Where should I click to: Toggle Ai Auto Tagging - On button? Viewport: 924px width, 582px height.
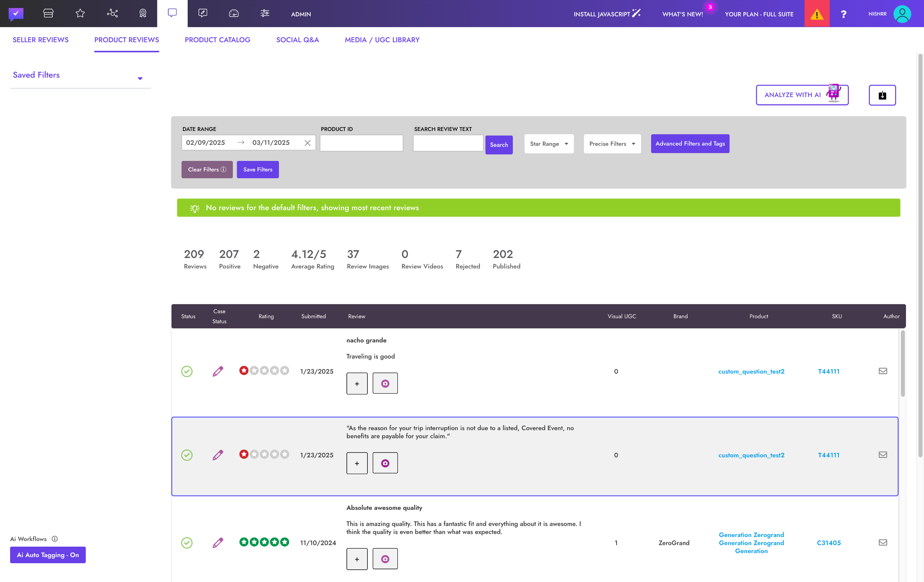[48, 555]
